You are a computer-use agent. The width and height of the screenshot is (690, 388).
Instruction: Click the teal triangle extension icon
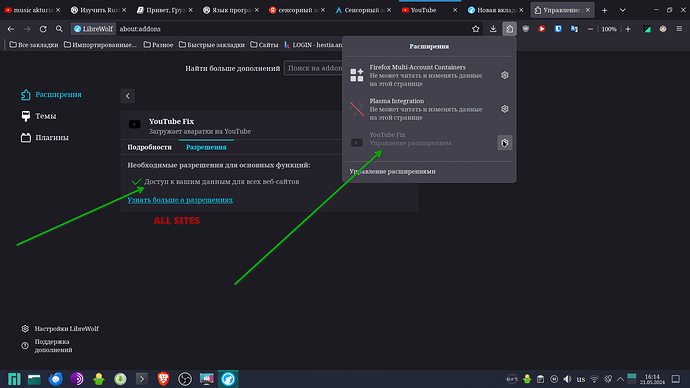click(x=647, y=29)
